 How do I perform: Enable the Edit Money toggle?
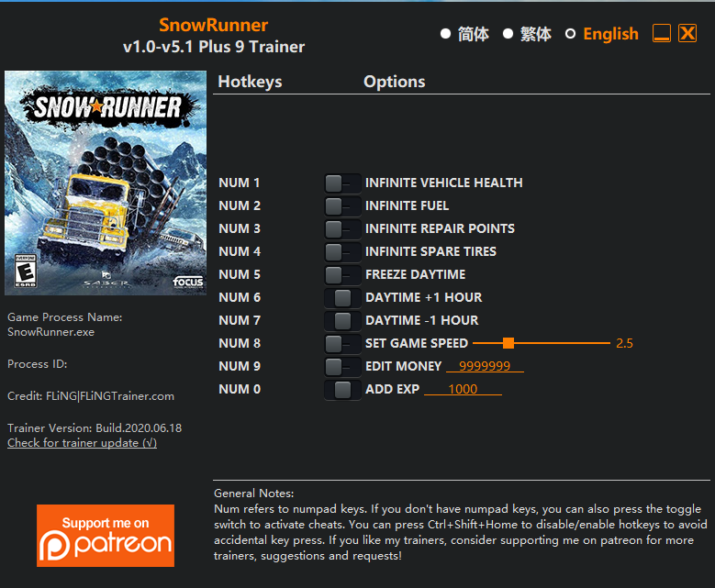coord(342,366)
